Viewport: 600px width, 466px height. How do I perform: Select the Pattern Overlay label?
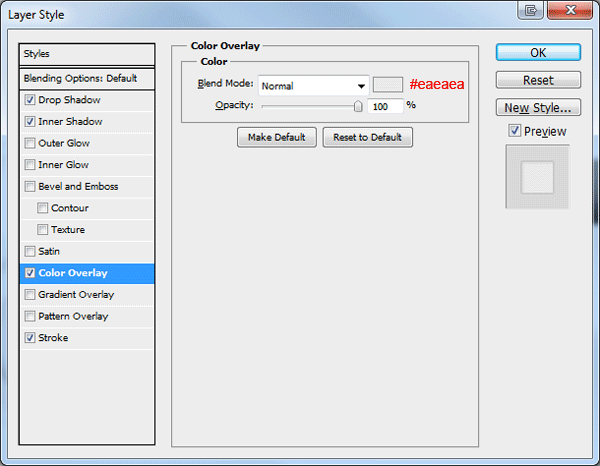tap(73, 316)
